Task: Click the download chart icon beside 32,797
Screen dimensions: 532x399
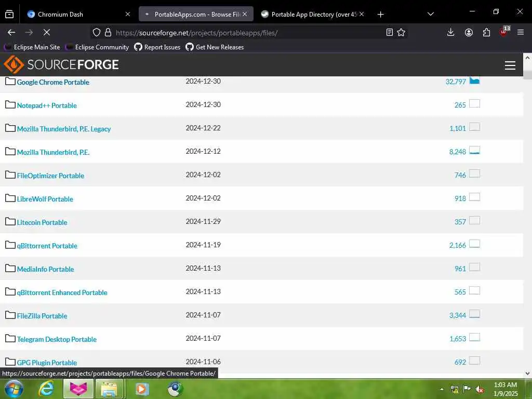Action: click(x=474, y=81)
